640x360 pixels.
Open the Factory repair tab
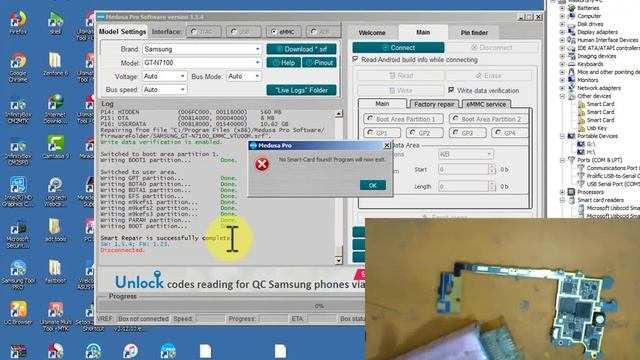point(434,104)
